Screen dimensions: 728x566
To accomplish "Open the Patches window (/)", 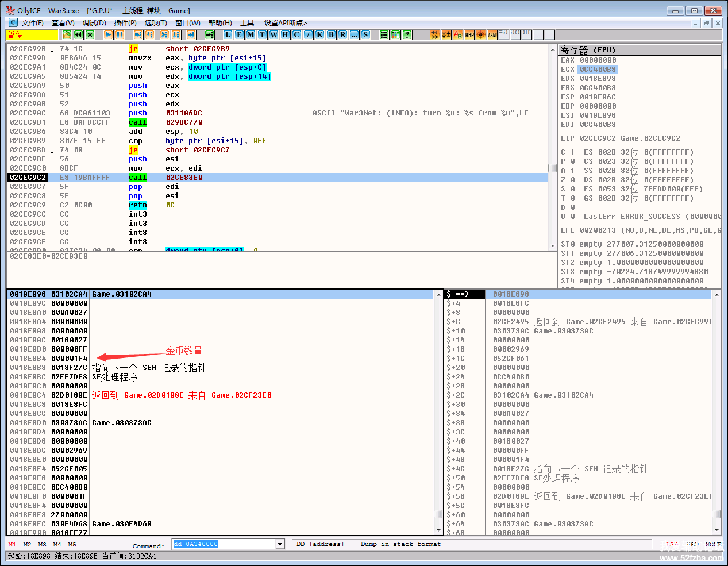I will [x=309, y=34].
